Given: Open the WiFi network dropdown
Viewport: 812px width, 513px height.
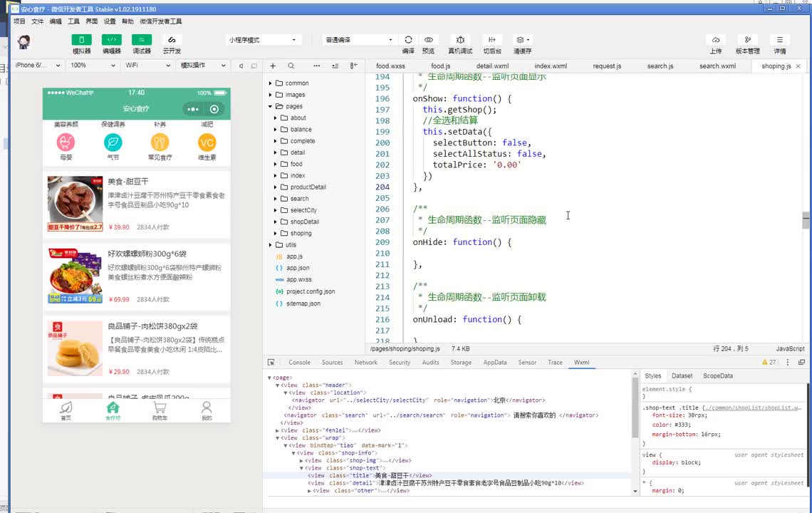Looking at the screenshot, I should click(147, 66).
